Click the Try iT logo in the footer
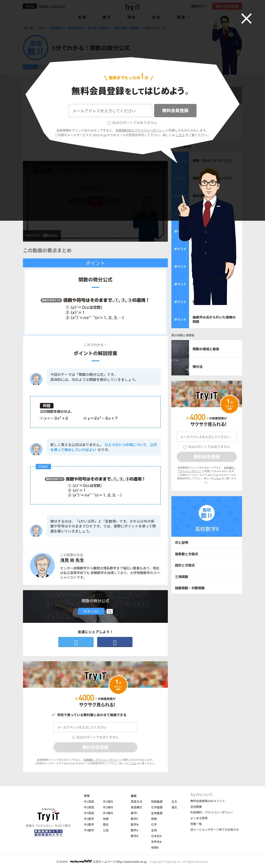Viewport: 265px width, 868px height. 48,815
